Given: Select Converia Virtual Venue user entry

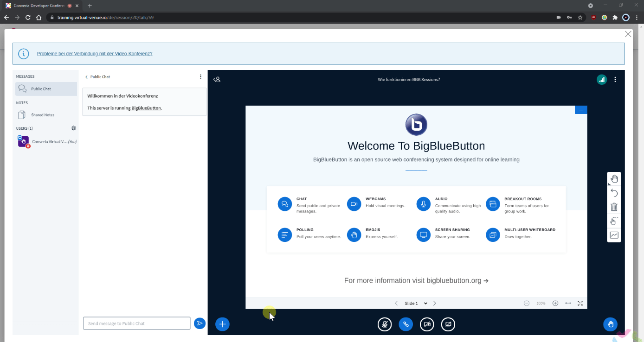Looking at the screenshot, I should (x=46, y=141).
